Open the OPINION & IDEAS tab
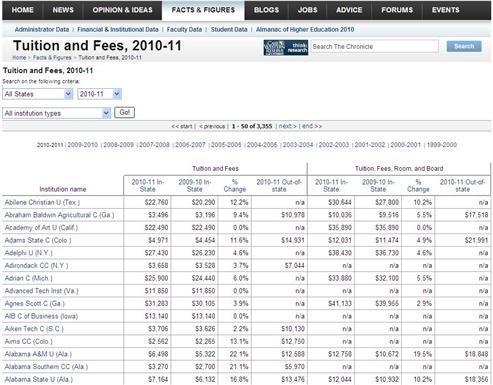Image resolution: width=493 pixels, height=385 pixels. [122, 10]
